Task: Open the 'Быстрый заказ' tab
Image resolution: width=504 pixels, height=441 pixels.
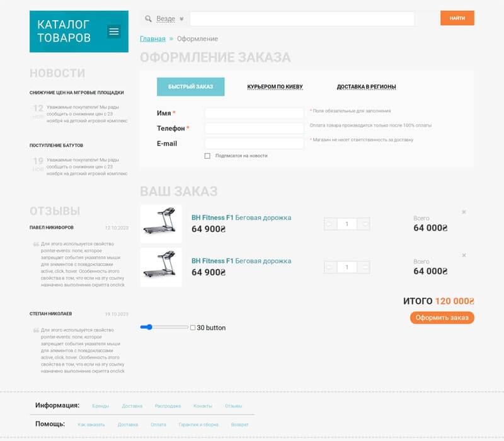Action: (x=190, y=86)
